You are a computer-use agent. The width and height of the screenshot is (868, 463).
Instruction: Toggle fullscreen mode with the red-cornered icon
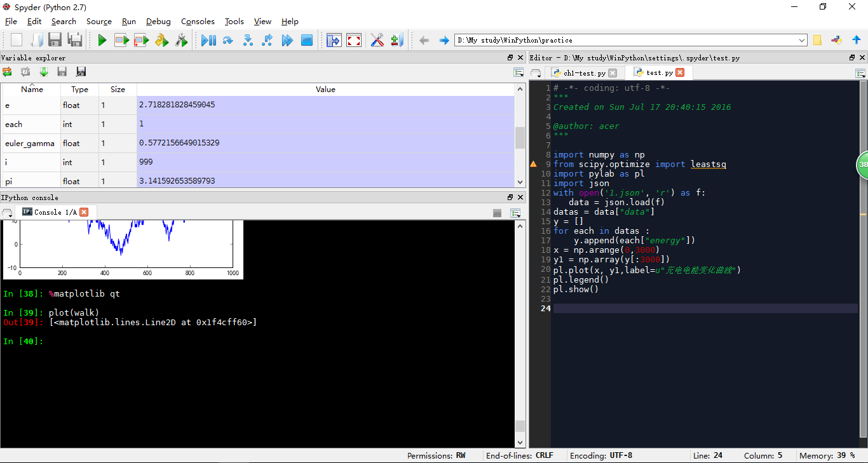click(x=354, y=41)
